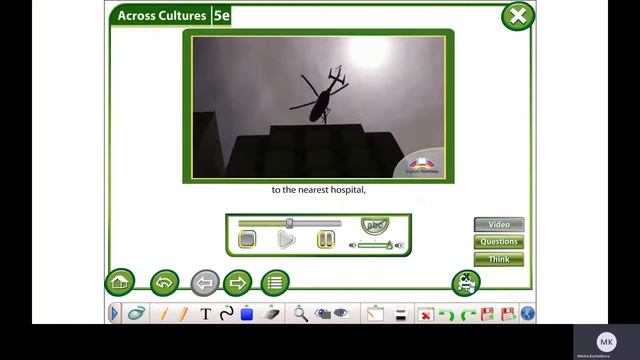Viewport: 640px width, 360px height.
Task: Click the grey previous page arrow
Action: [205, 282]
